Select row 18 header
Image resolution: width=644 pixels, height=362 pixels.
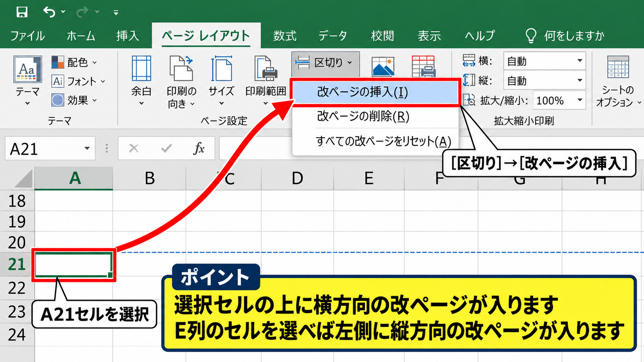pos(17,201)
